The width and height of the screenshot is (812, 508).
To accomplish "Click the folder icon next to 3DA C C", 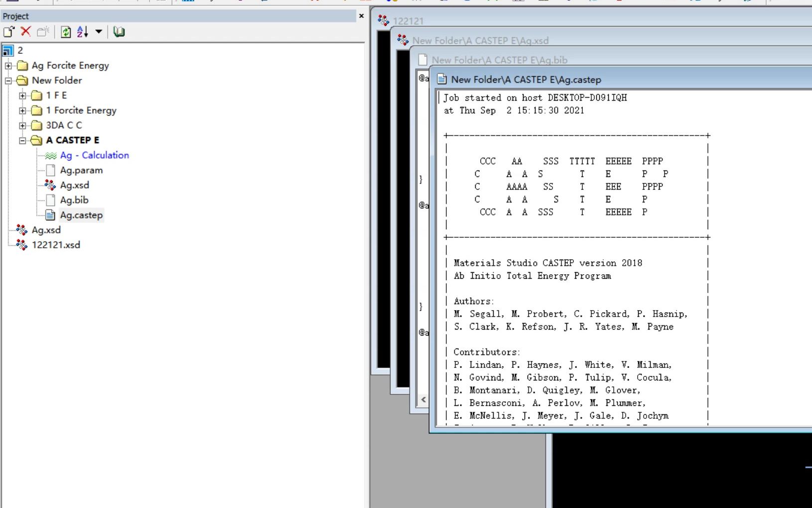I will click(x=37, y=125).
